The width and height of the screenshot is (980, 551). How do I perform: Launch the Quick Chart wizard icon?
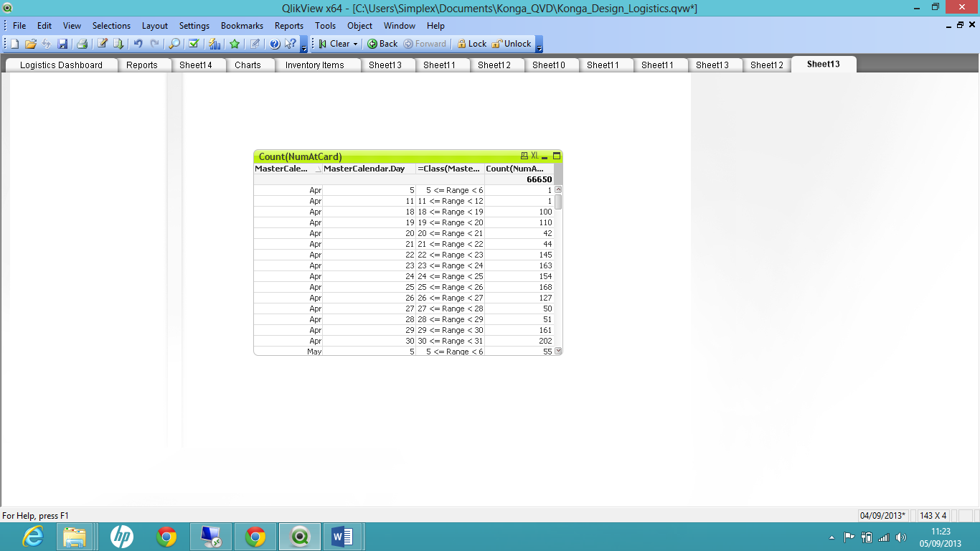coord(215,44)
